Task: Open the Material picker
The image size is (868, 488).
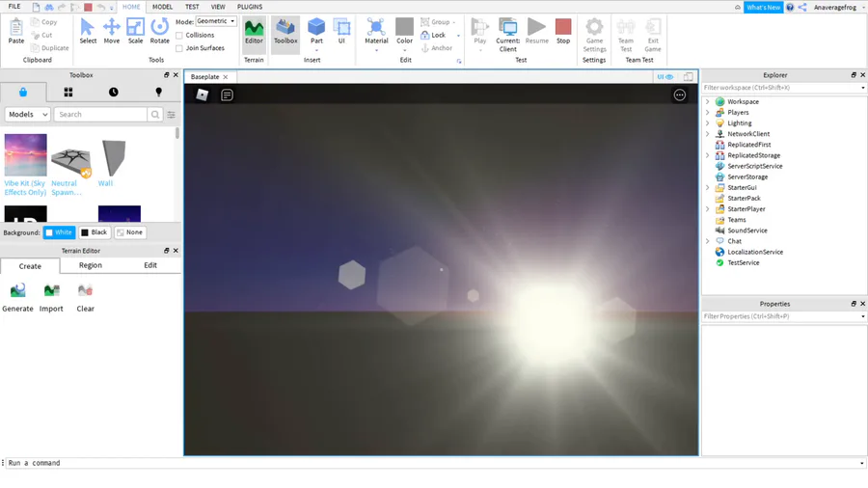Action: click(x=376, y=33)
